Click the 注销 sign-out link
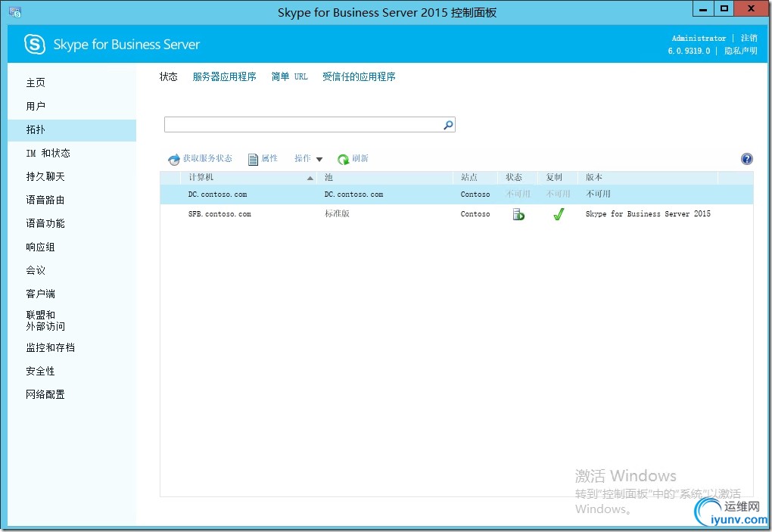 pos(749,38)
